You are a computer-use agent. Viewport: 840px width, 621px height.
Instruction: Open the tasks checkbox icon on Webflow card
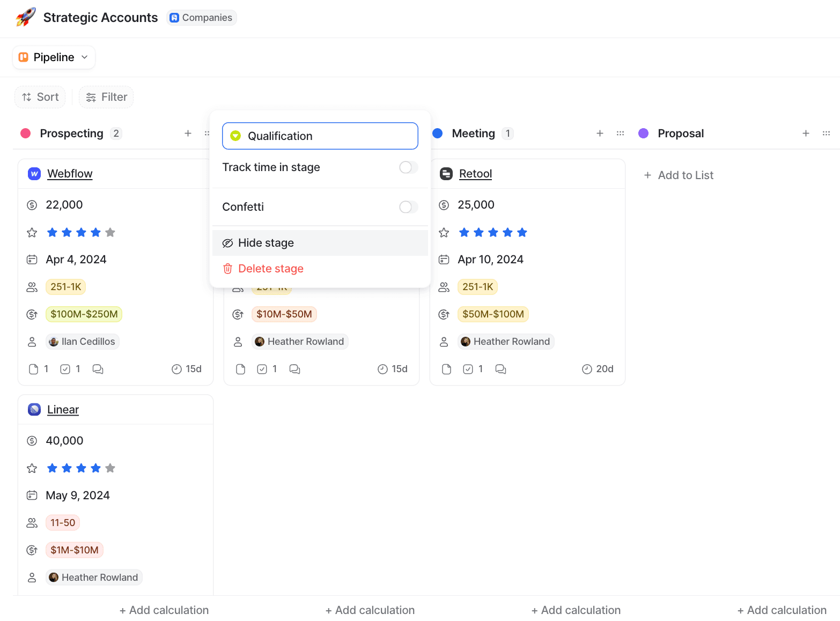coord(65,369)
